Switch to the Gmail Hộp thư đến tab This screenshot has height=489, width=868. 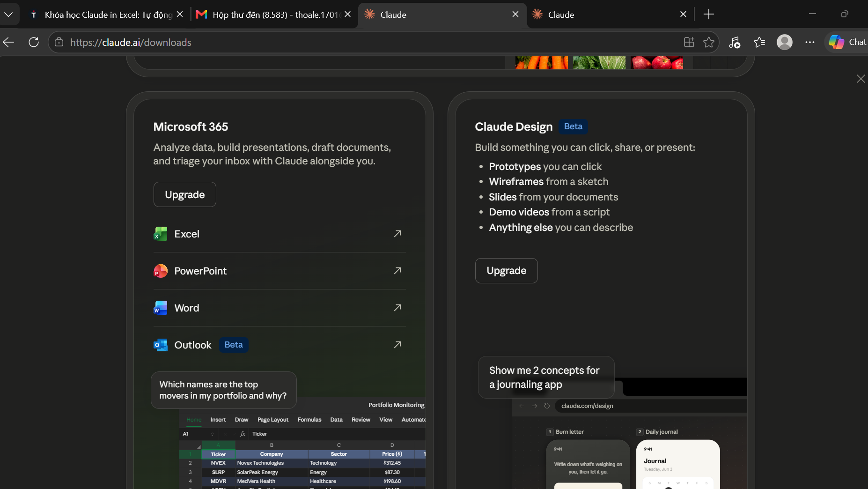273,15
